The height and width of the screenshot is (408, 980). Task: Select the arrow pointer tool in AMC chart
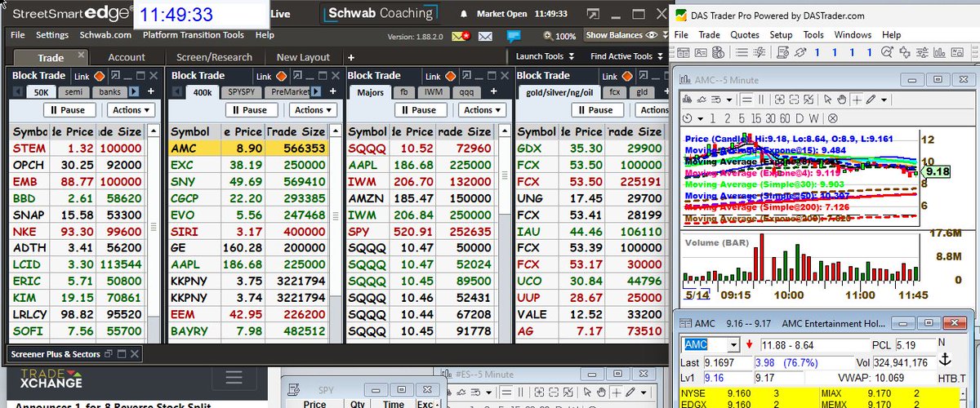827,100
